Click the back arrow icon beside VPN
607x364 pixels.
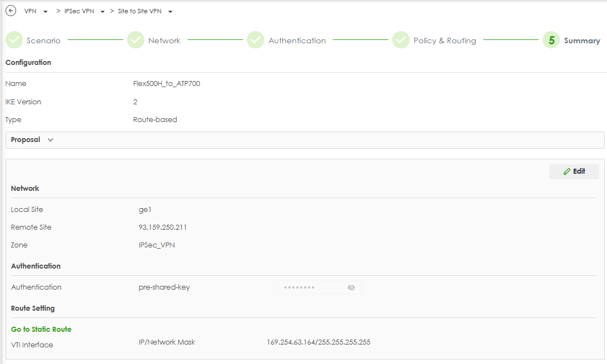coord(11,11)
